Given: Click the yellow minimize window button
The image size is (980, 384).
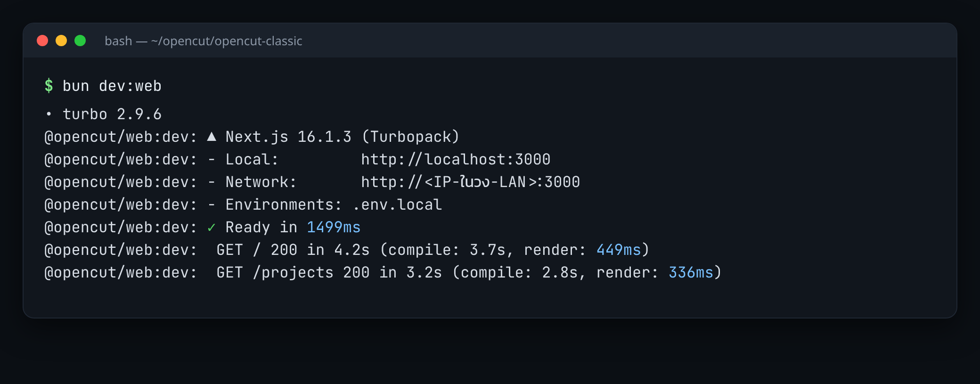Looking at the screenshot, I should [x=61, y=41].
